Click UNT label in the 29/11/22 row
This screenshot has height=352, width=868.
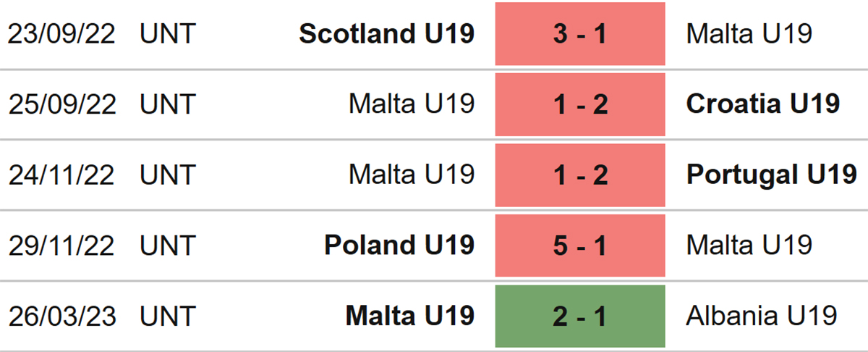point(168,245)
